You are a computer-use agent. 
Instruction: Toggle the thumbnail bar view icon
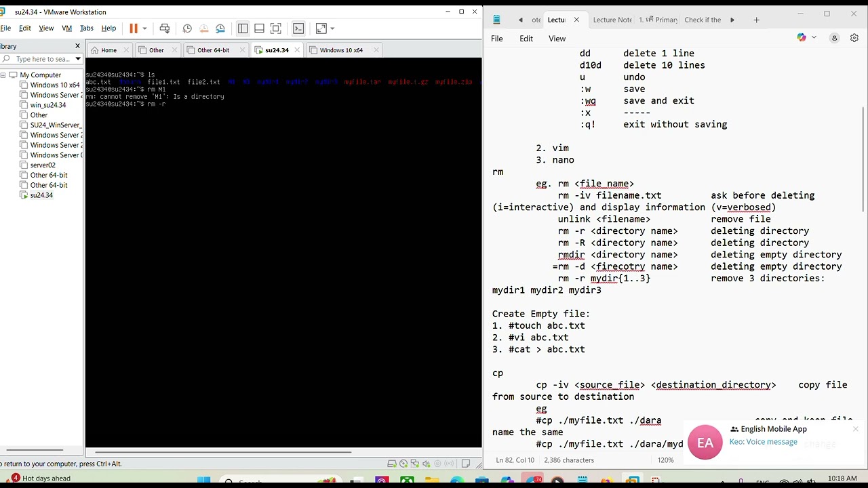[259, 28]
